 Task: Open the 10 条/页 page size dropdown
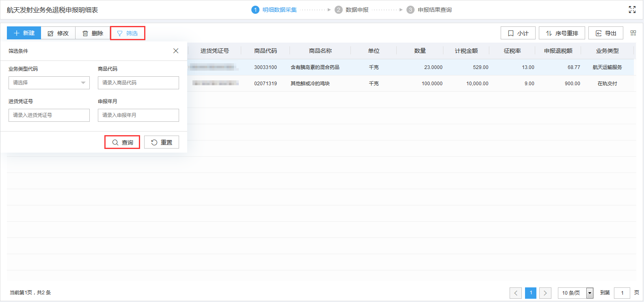point(575,293)
